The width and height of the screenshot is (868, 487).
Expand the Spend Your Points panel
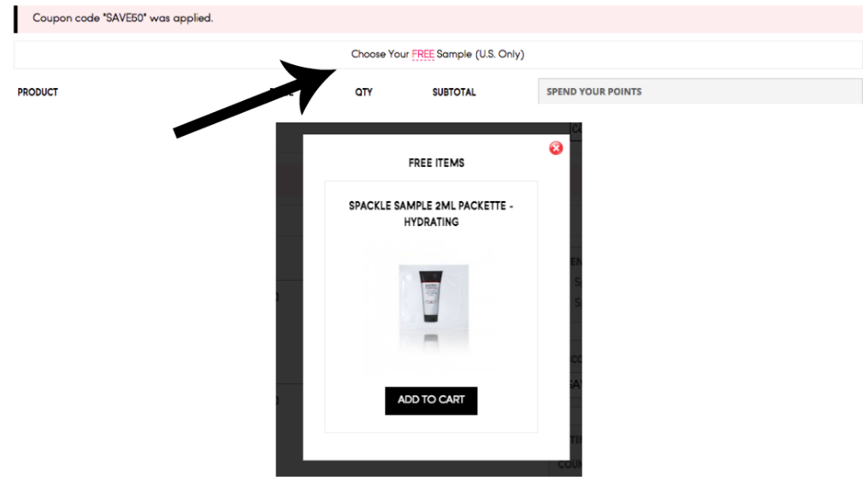click(x=700, y=92)
